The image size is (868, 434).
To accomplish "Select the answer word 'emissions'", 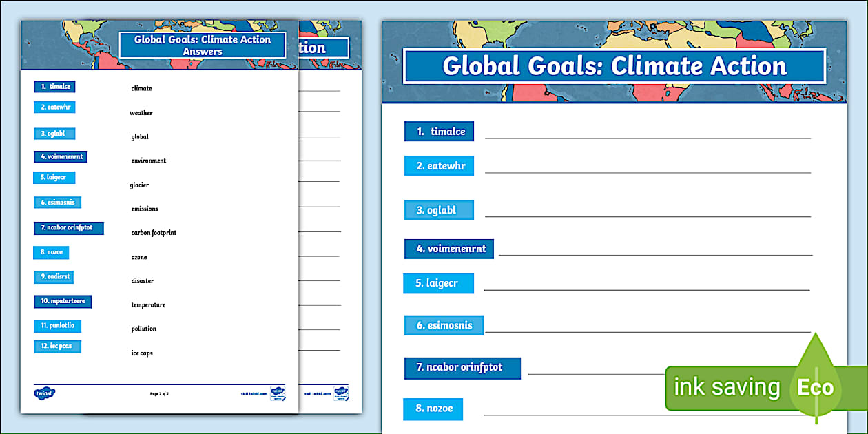I will click(144, 208).
